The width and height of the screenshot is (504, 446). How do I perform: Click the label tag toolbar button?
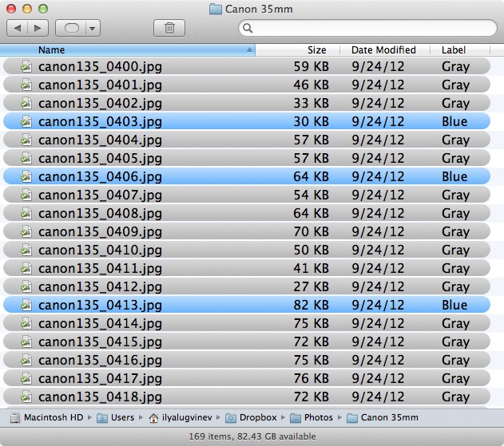click(x=71, y=28)
